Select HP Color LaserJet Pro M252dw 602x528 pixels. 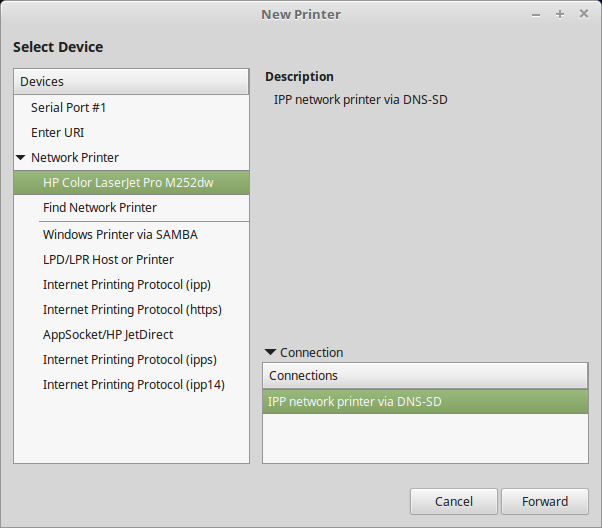[128, 183]
